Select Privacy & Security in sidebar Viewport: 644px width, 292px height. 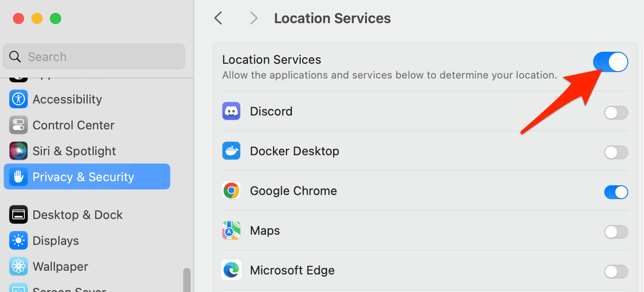click(x=87, y=177)
